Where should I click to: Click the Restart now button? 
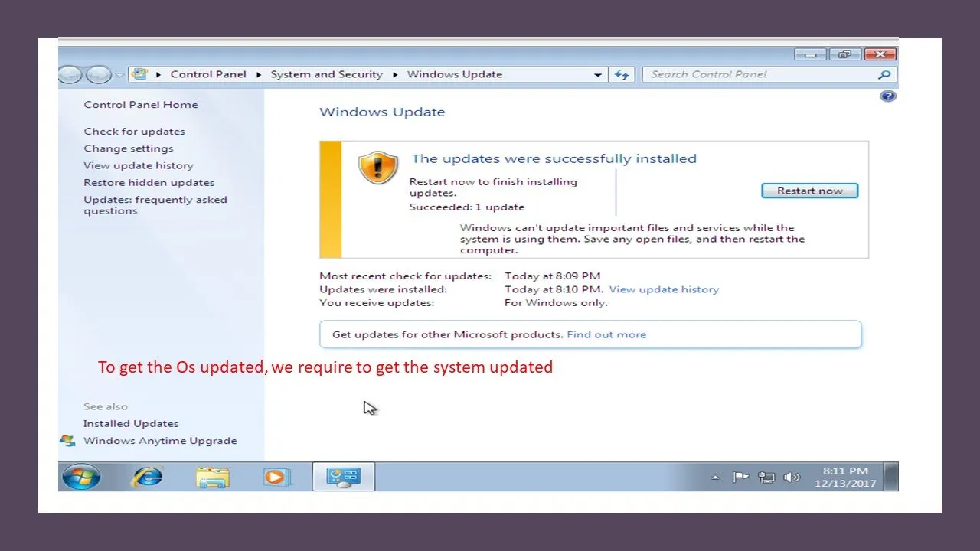pos(809,191)
